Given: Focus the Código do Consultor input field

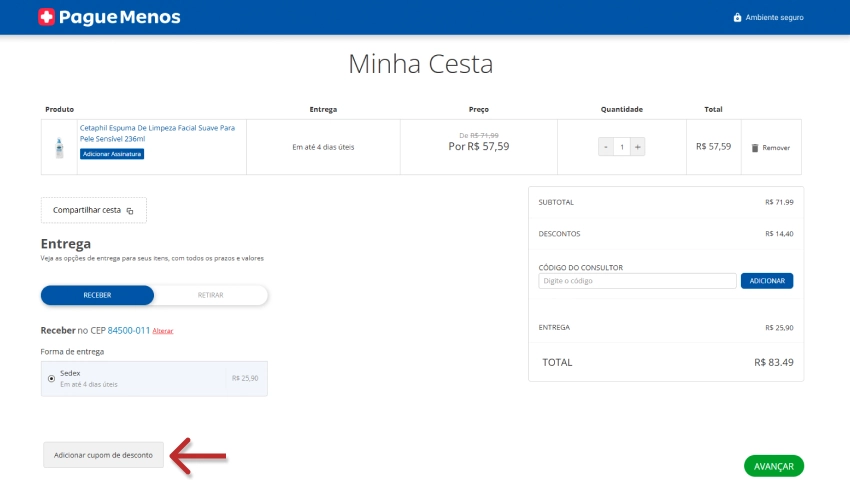Looking at the screenshot, I should [636, 281].
